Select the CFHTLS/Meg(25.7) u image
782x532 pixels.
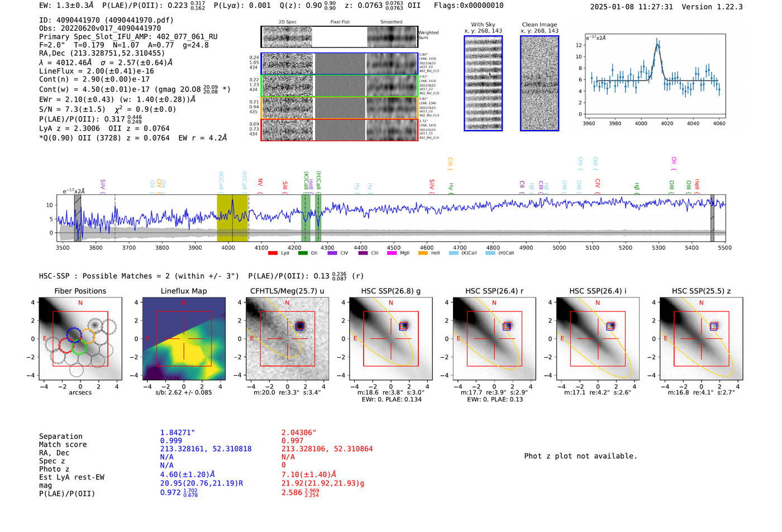[287, 339]
